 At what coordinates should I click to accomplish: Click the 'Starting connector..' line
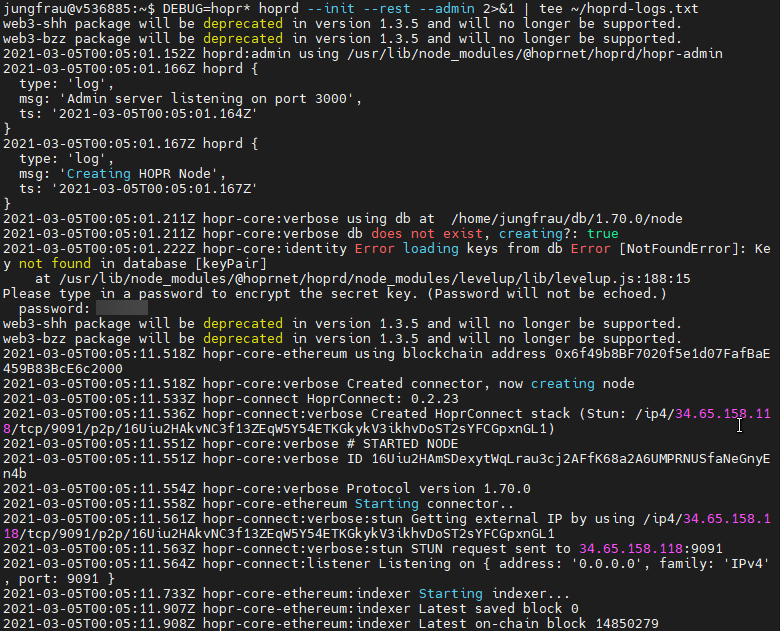[434, 504]
